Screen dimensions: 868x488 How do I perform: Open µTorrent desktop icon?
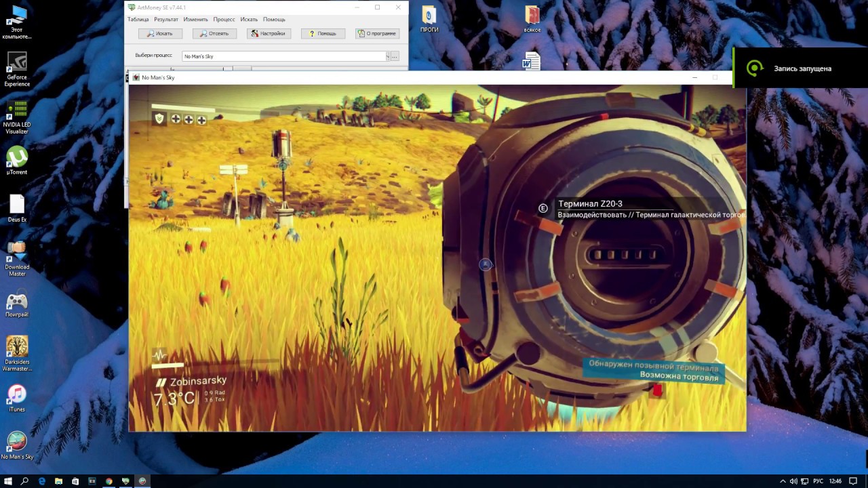[17, 161]
